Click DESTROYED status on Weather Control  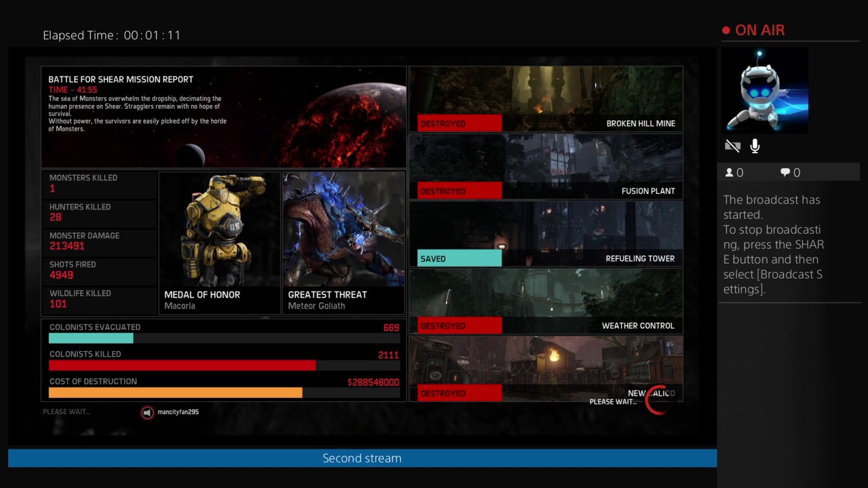[460, 326]
